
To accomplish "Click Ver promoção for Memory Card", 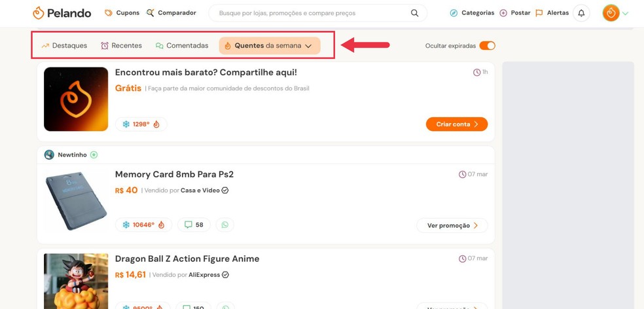I will tap(452, 225).
